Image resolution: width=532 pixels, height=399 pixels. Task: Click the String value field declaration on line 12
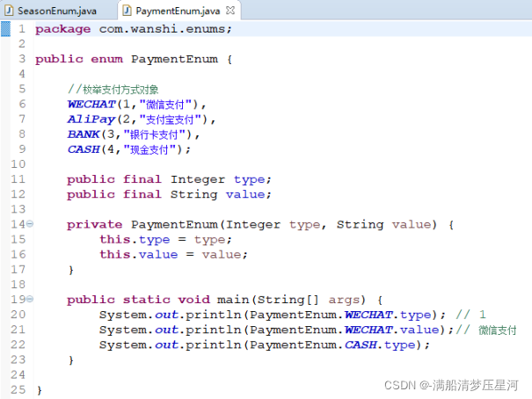pos(169,194)
